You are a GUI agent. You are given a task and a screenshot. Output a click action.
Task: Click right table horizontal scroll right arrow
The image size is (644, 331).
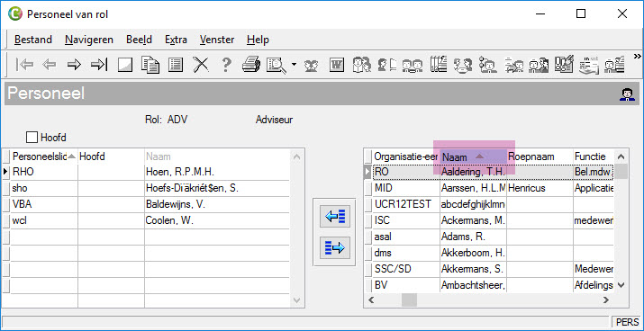(x=606, y=300)
